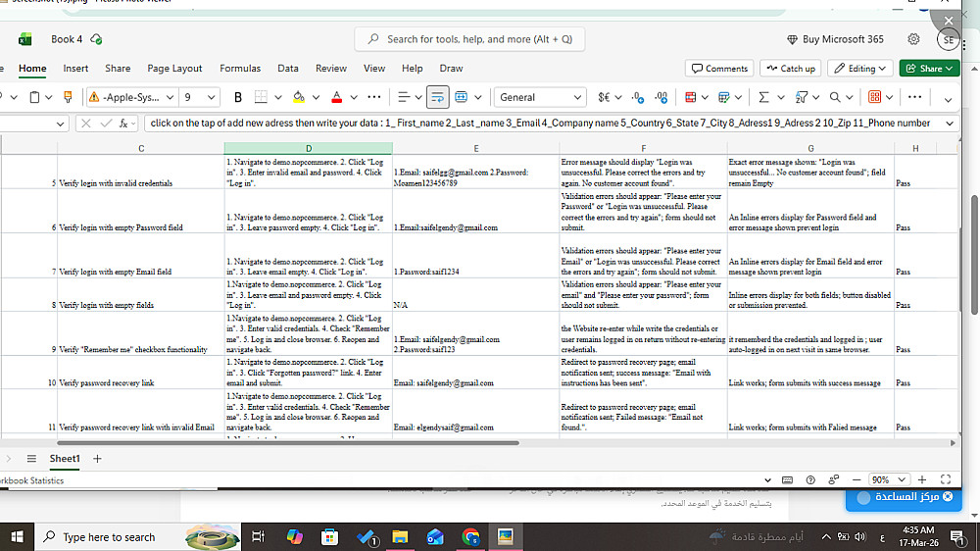Open the Review tab
980x551 pixels.
click(x=331, y=69)
